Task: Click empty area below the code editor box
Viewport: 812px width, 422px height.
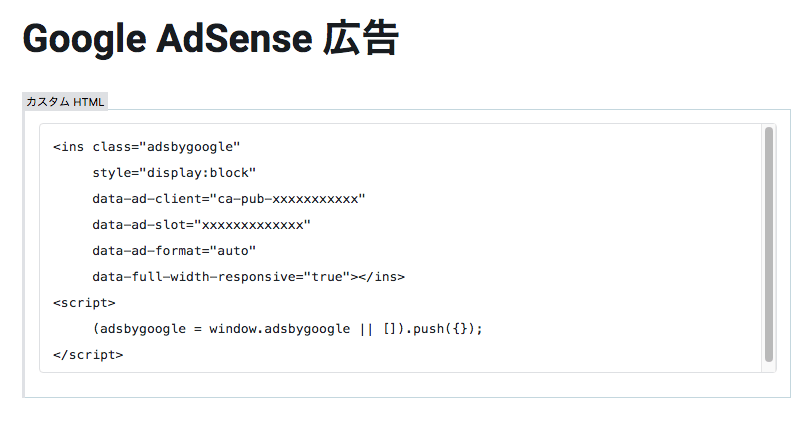Action: point(407,385)
